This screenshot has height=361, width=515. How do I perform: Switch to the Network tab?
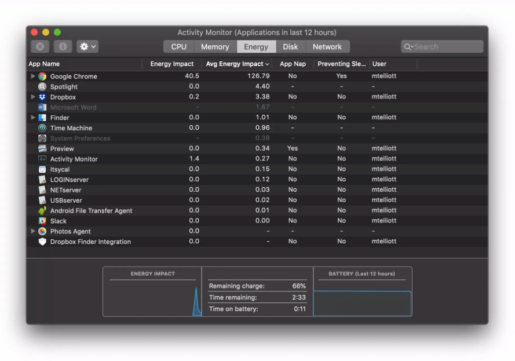pos(327,47)
